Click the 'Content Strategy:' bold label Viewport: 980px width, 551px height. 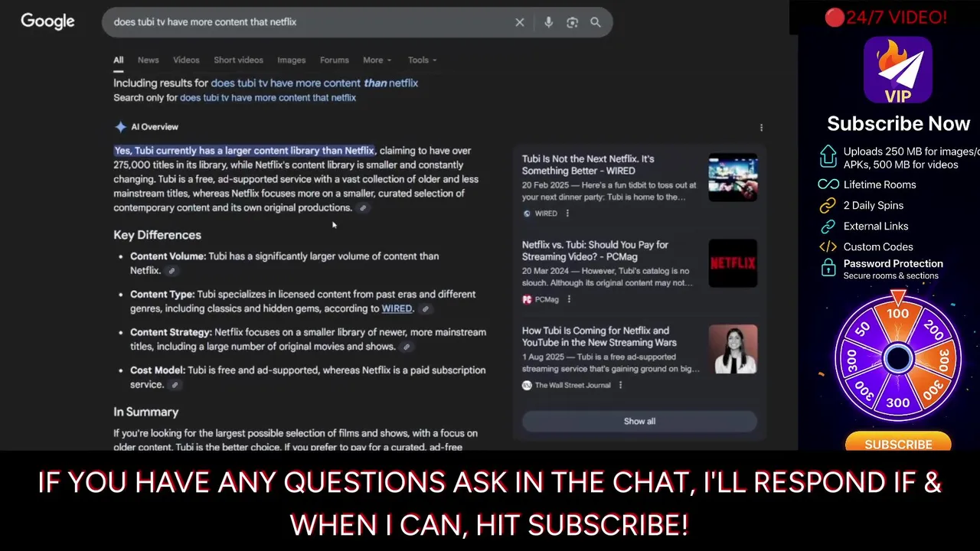171,332
